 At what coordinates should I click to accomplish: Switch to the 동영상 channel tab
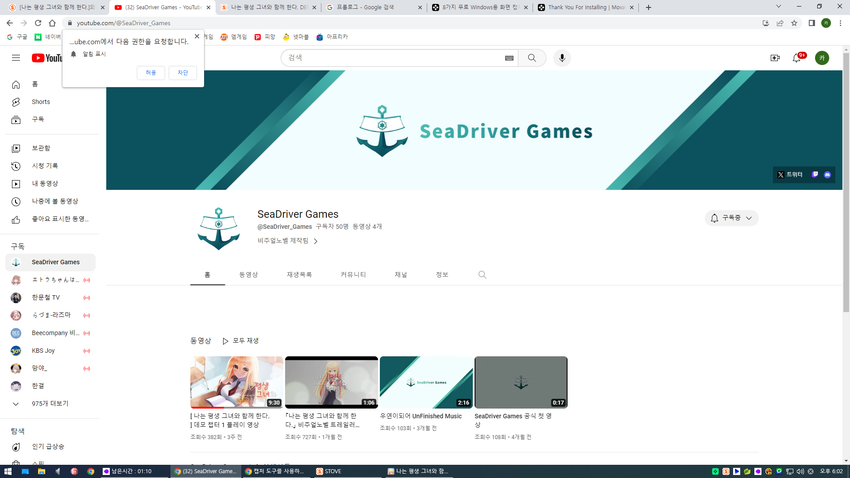(249, 275)
